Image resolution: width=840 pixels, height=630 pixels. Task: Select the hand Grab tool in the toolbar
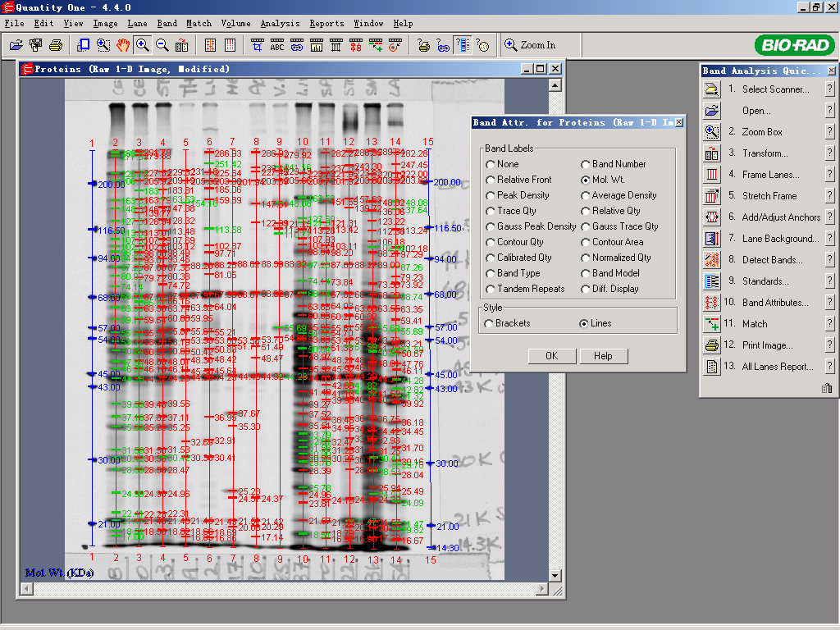[x=123, y=45]
